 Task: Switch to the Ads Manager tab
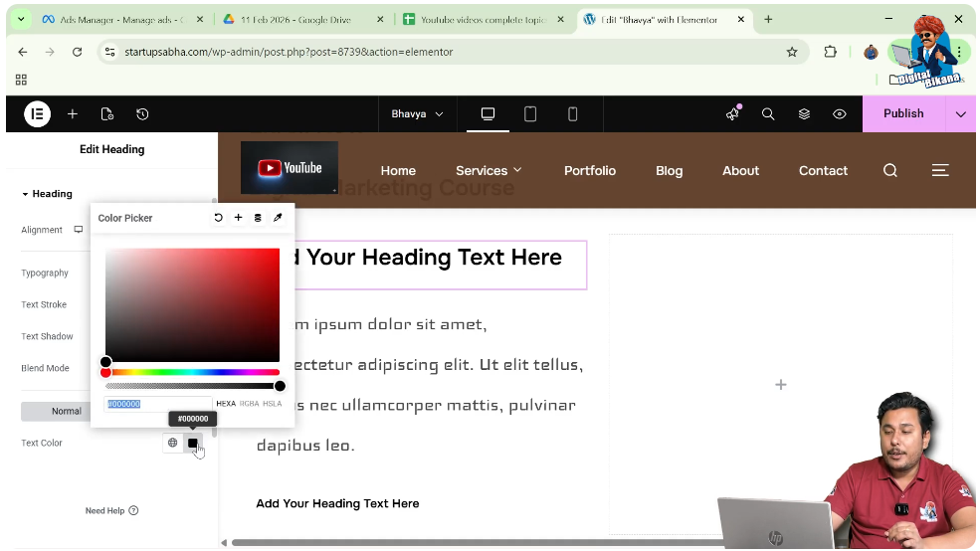120,19
